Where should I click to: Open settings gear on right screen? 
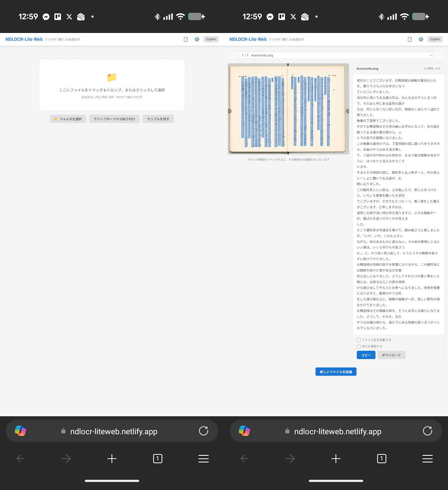click(x=421, y=40)
